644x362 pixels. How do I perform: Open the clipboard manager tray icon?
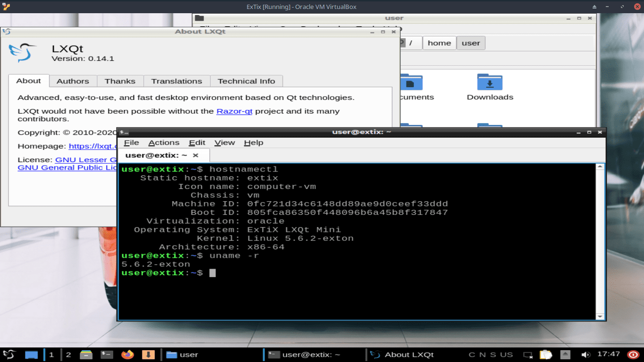545,354
